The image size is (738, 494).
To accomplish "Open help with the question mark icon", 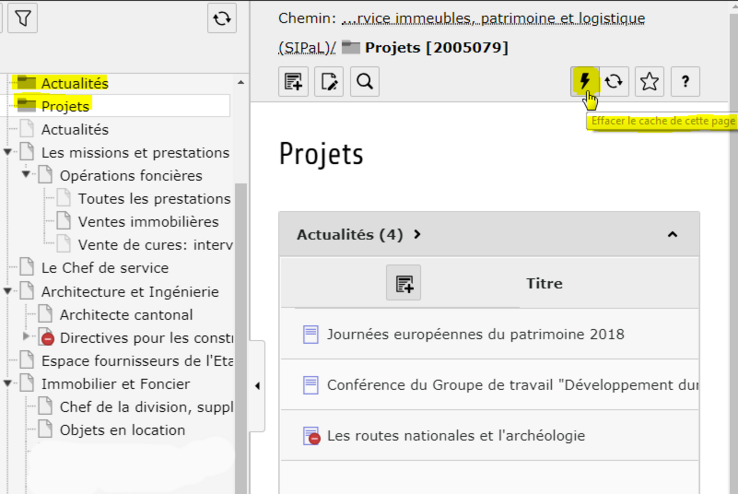I will [685, 82].
